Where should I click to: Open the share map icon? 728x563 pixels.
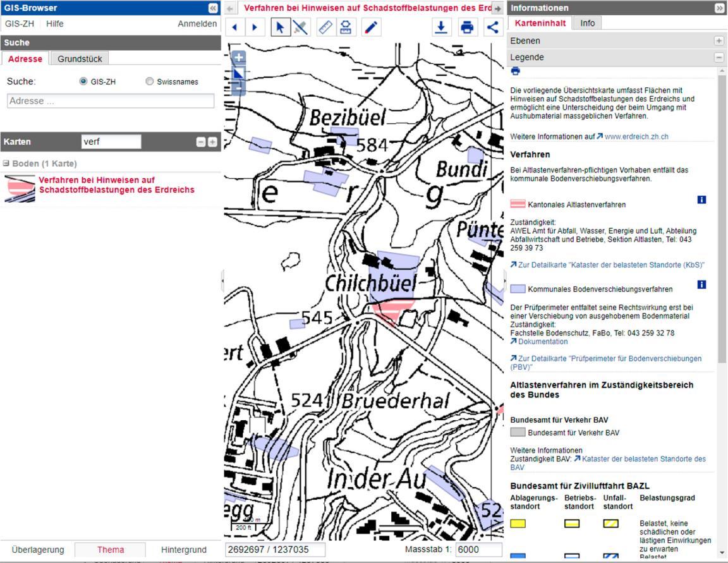click(x=493, y=27)
